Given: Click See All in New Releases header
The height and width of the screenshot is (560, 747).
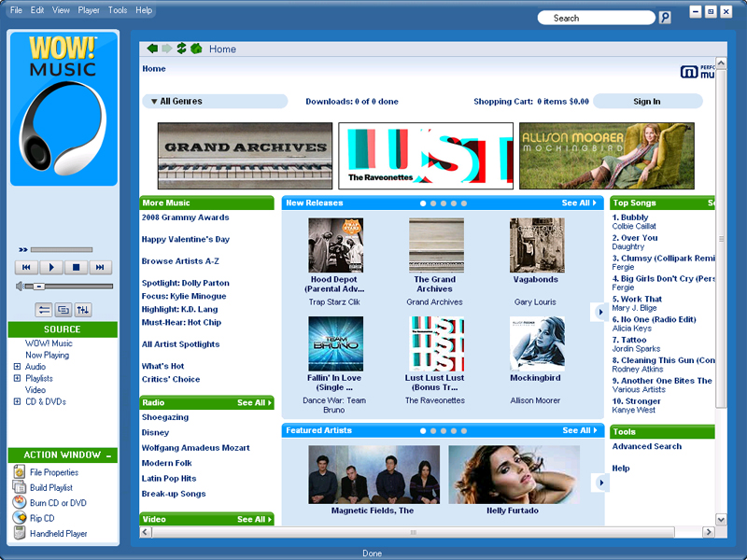Looking at the screenshot, I should click(579, 203).
